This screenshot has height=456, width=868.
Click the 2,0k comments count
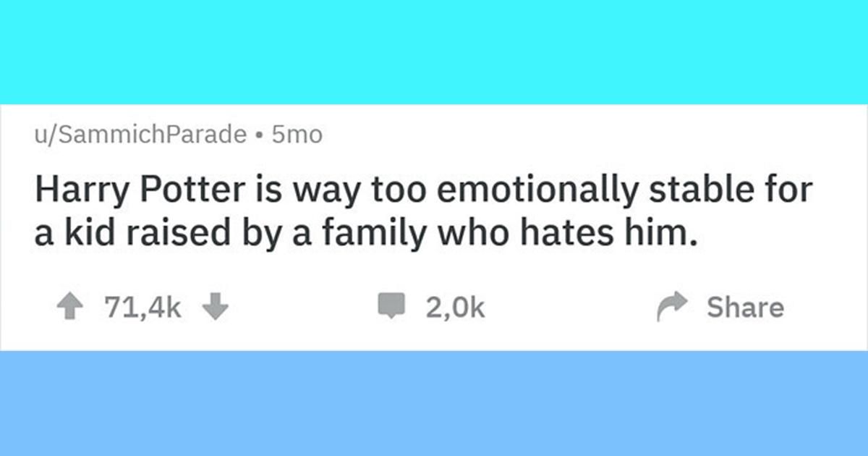[x=455, y=308]
